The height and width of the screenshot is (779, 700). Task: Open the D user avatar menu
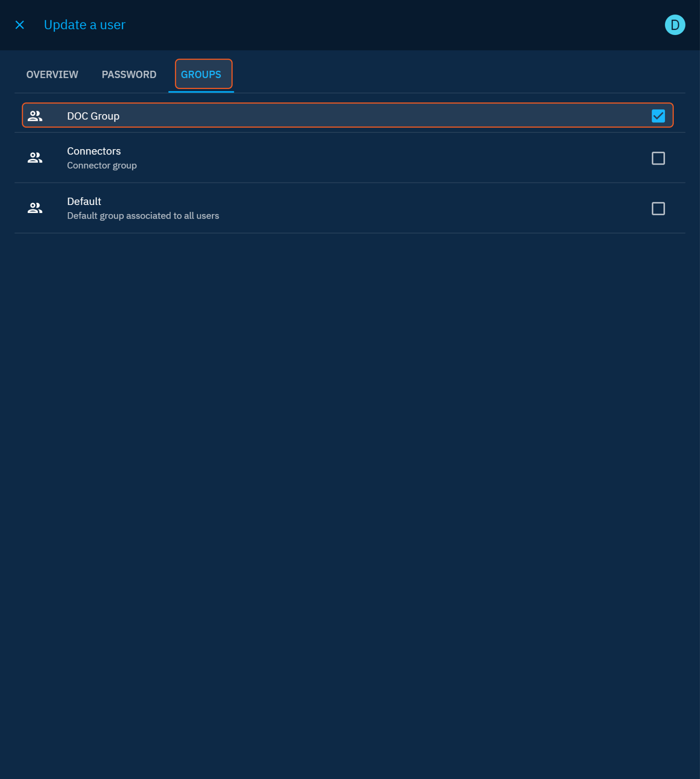point(675,25)
